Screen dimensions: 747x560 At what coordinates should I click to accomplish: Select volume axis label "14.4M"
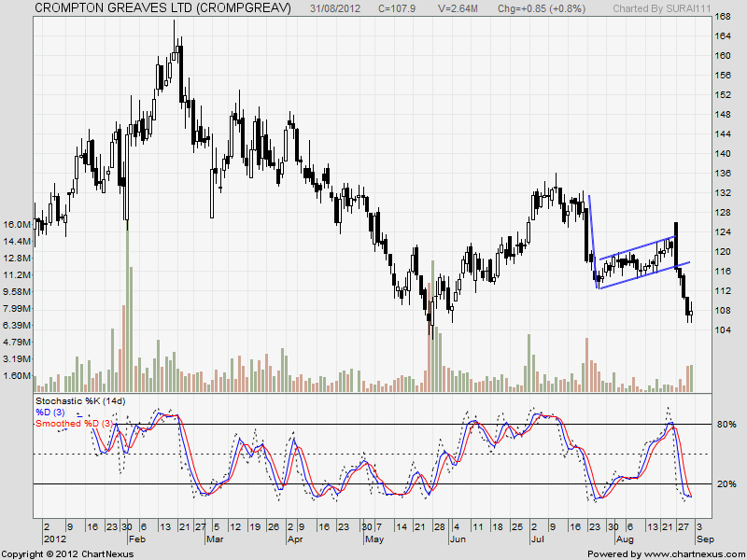click(x=17, y=242)
